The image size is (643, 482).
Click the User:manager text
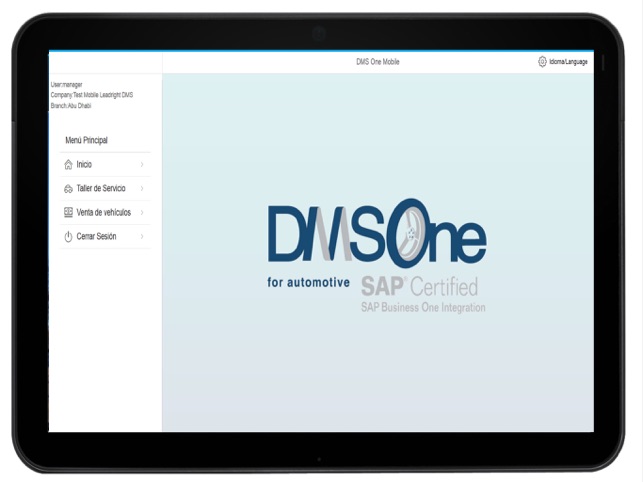tap(66, 85)
